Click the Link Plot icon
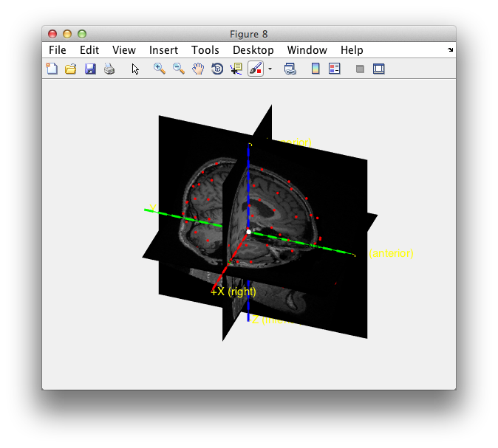Image resolution: width=498 pixels, height=448 pixels. pos(290,69)
